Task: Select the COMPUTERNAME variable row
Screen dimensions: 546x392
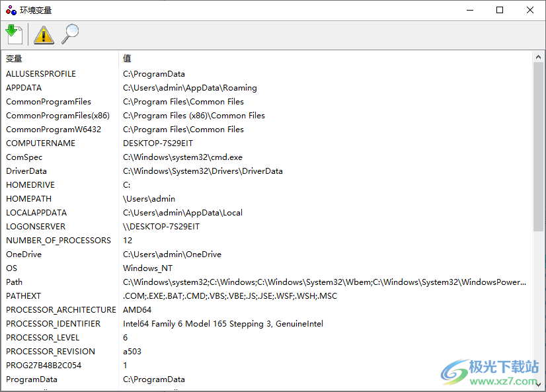Action: 40,143
